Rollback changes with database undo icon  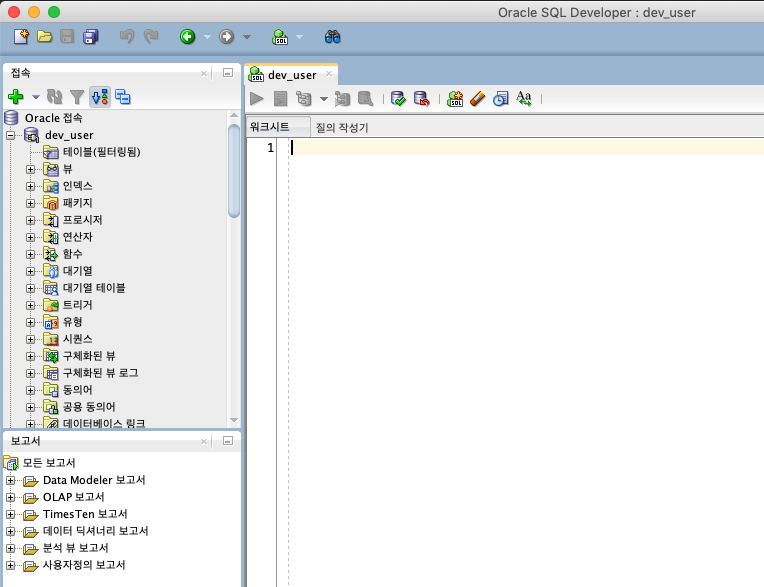tap(421, 99)
